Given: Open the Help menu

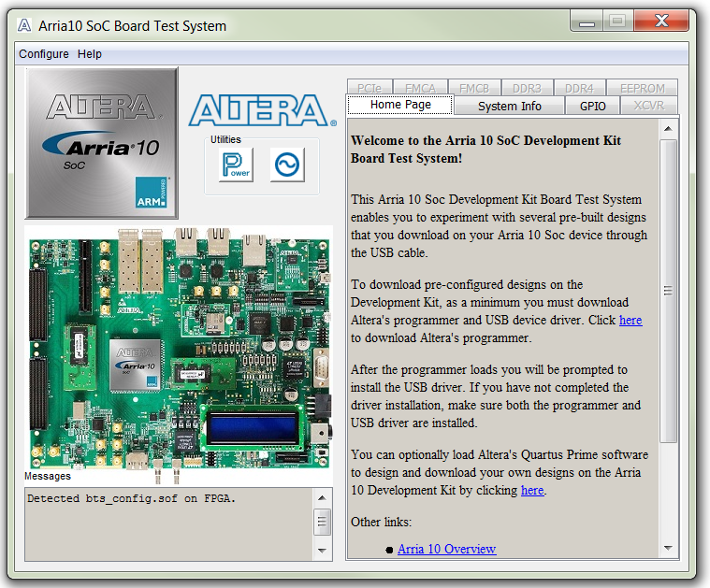Looking at the screenshot, I should coord(89,54).
